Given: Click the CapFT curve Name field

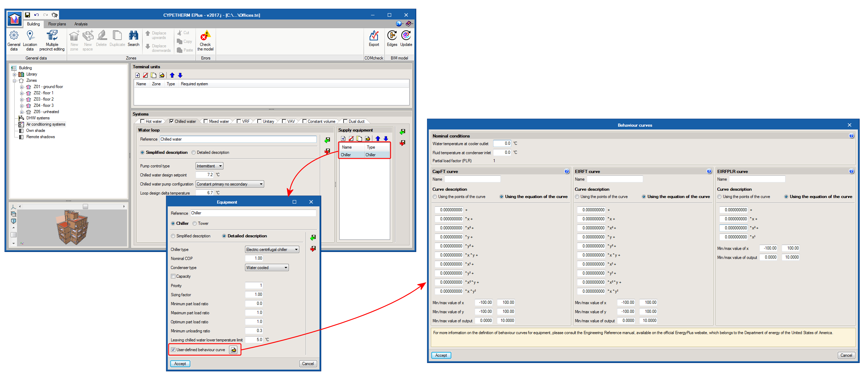Looking at the screenshot, I should tap(472, 179).
